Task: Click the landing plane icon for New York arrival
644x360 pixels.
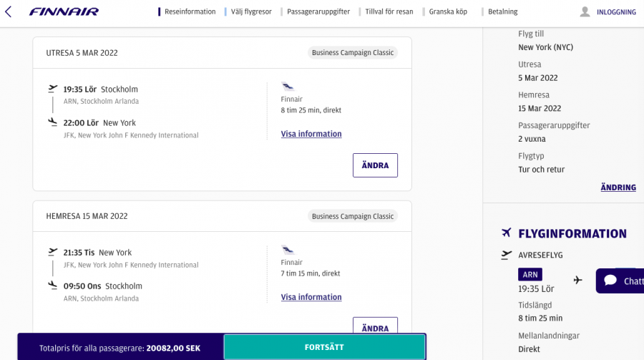Action: pyautogui.click(x=52, y=122)
